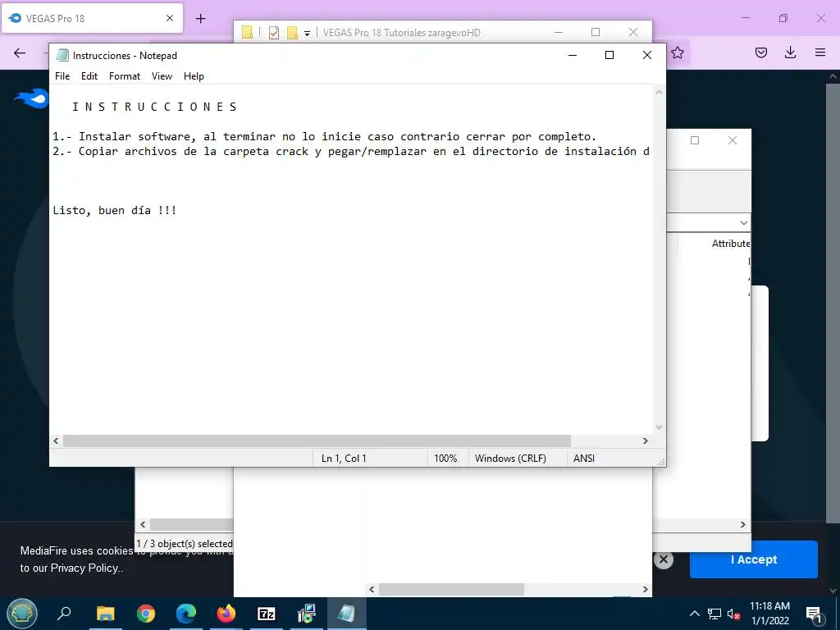This screenshot has height=630, width=840.
Task: Click the Notepad icon in title bar
Action: click(x=62, y=55)
